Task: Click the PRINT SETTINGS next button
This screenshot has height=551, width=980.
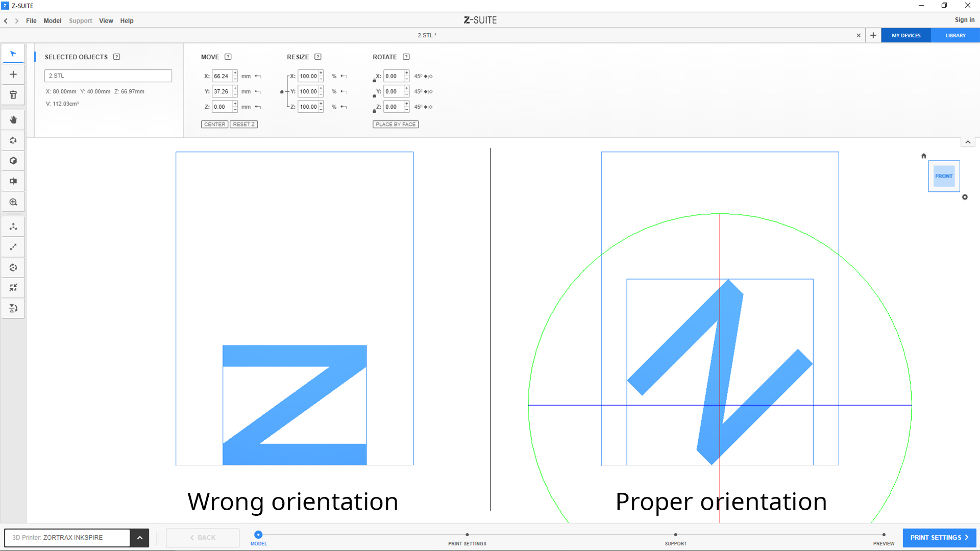Action: point(939,538)
